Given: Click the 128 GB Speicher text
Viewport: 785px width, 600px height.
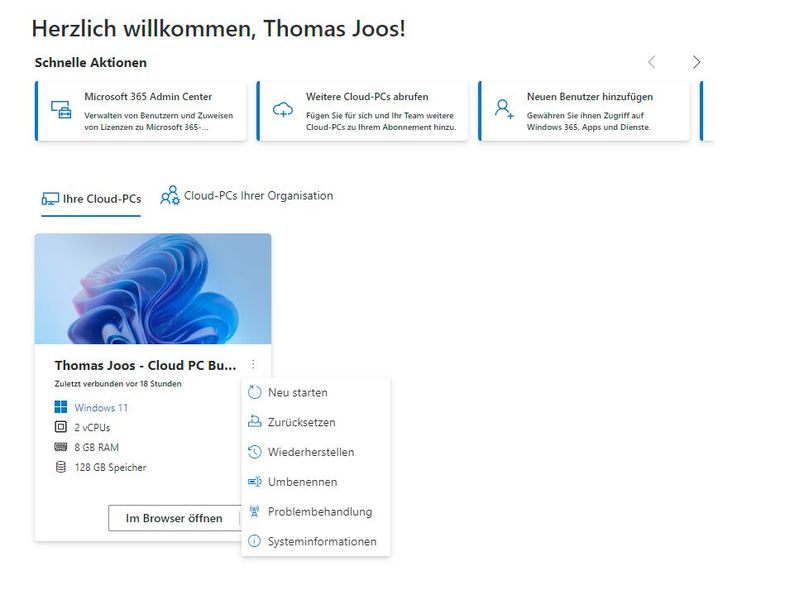Looking at the screenshot, I should [x=110, y=467].
